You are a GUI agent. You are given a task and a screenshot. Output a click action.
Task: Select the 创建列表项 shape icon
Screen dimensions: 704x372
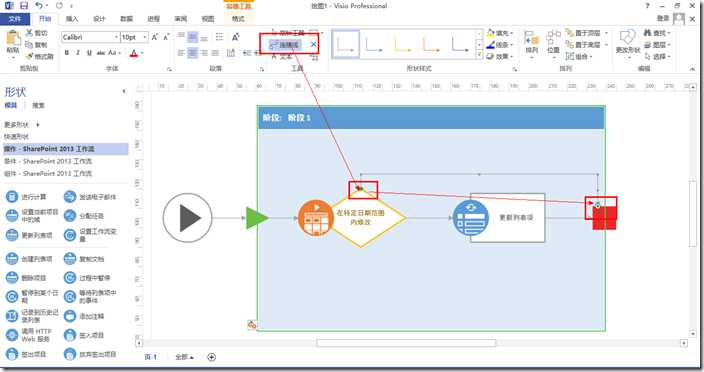tap(12, 259)
